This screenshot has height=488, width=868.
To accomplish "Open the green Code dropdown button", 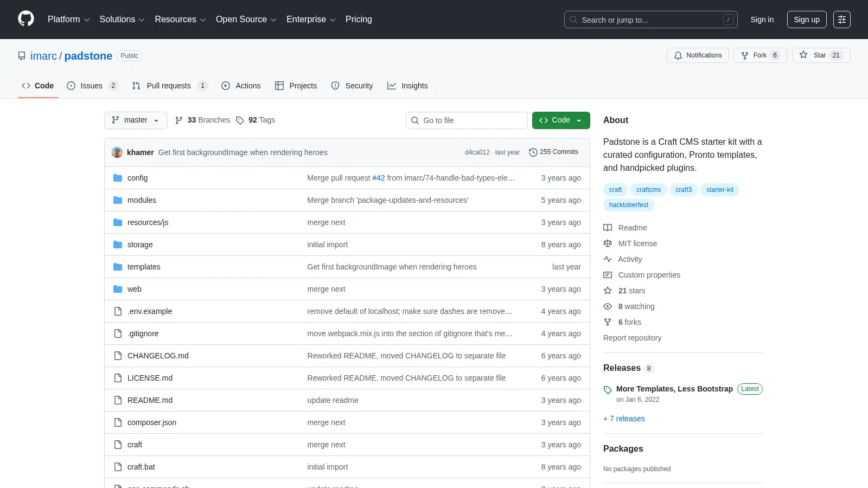I will 561,120.
